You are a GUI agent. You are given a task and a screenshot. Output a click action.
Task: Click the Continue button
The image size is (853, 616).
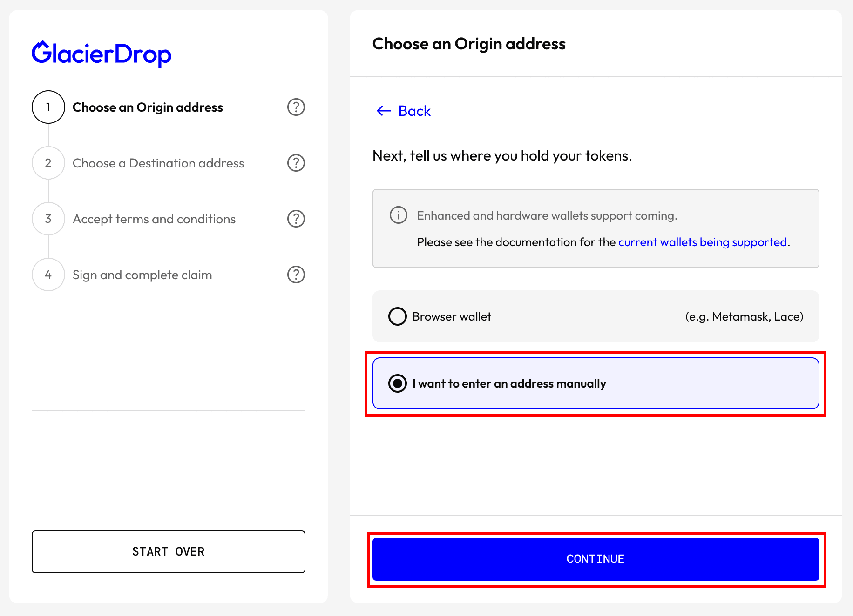pos(596,559)
